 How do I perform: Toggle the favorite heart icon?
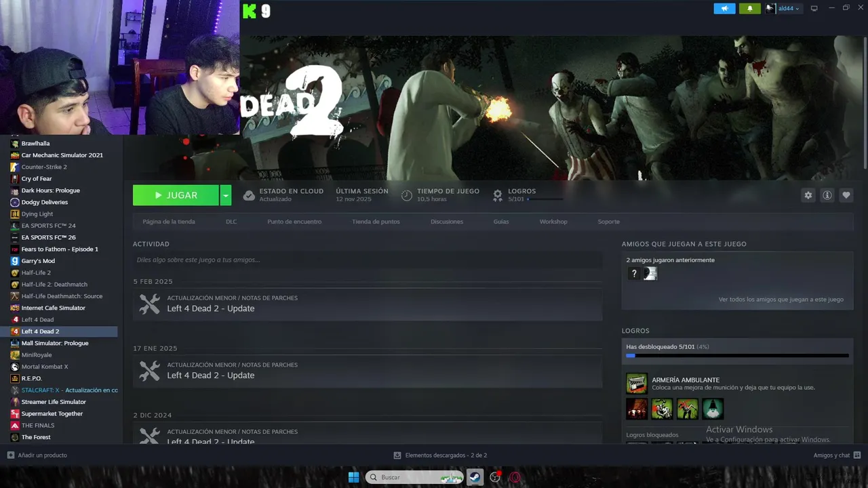coord(846,195)
